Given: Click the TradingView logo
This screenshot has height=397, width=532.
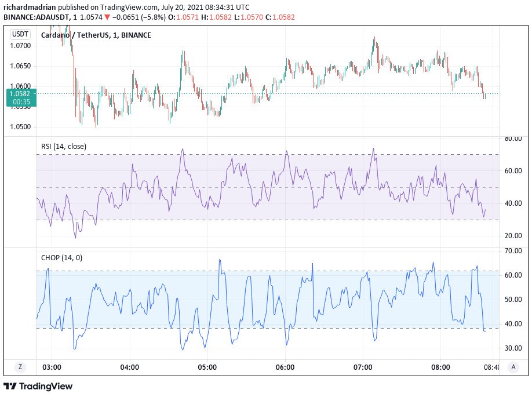Looking at the screenshot, I should pos(38,386).
